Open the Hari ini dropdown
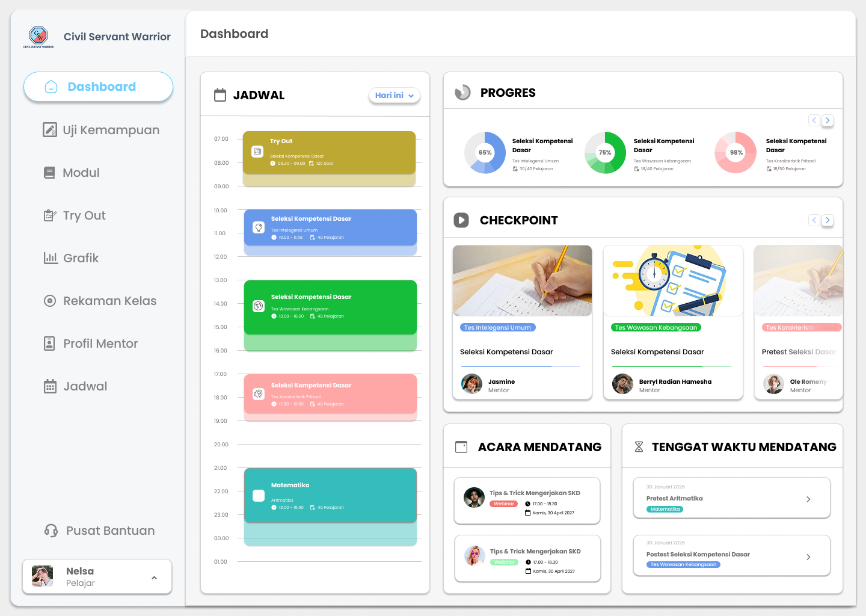This screenshot has height=616, width=866. point(394,95)
